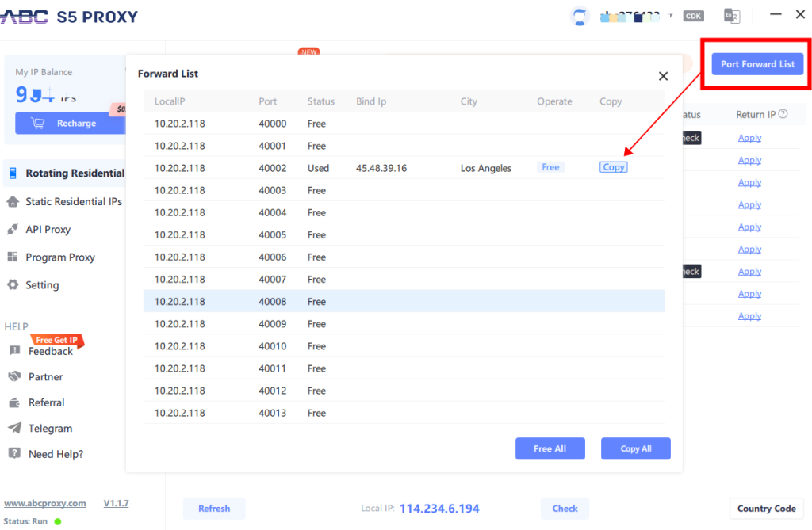The width and height of the screenshot is (812, 530).
Task: Click Need Help? entry
Action: tap(56, 454)
